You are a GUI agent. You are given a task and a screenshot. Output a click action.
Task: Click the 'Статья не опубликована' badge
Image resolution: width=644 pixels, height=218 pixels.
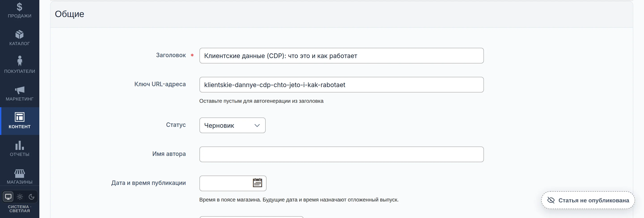tap(588, 200)
